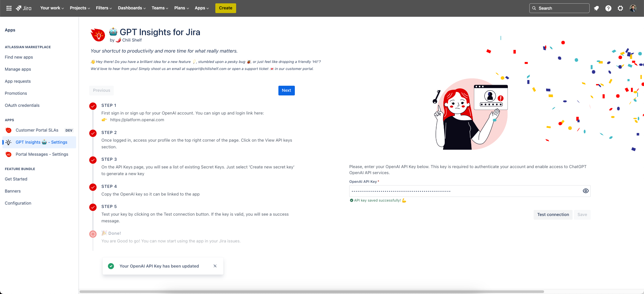Open Find new apps in the sidebar
Screen dimensions: 644x294
[19, 57]
